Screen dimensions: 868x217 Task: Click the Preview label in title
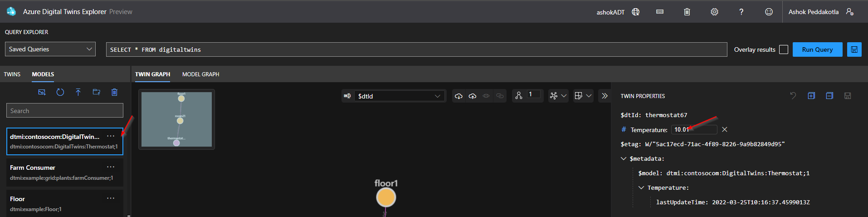tap(121, 12)
